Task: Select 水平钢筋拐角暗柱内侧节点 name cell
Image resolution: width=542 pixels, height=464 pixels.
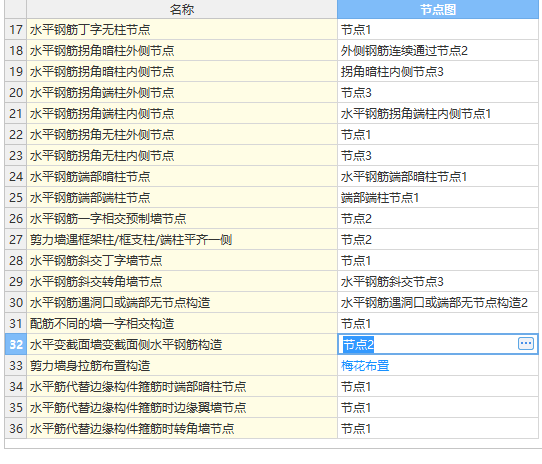Action: [x=182, y=72]
